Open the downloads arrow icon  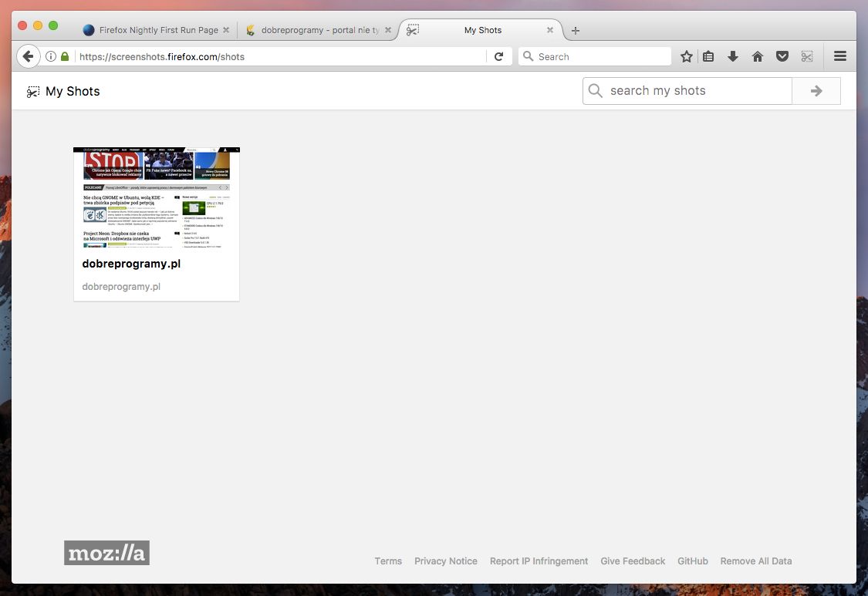click(x=733, y=56)
